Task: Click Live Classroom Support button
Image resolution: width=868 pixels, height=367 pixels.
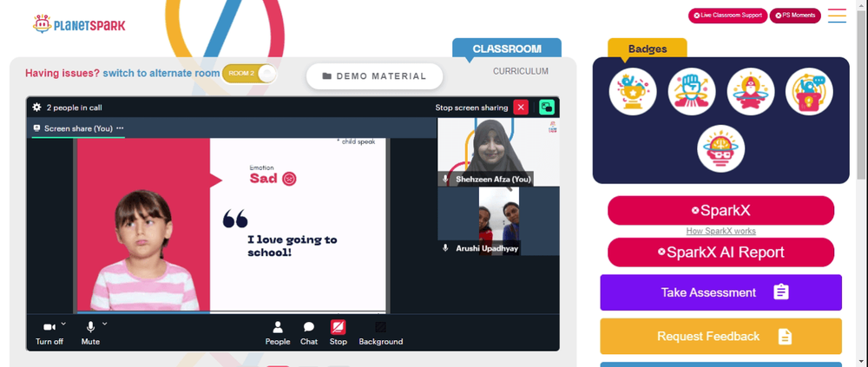Action: click(x=727, y=16)
